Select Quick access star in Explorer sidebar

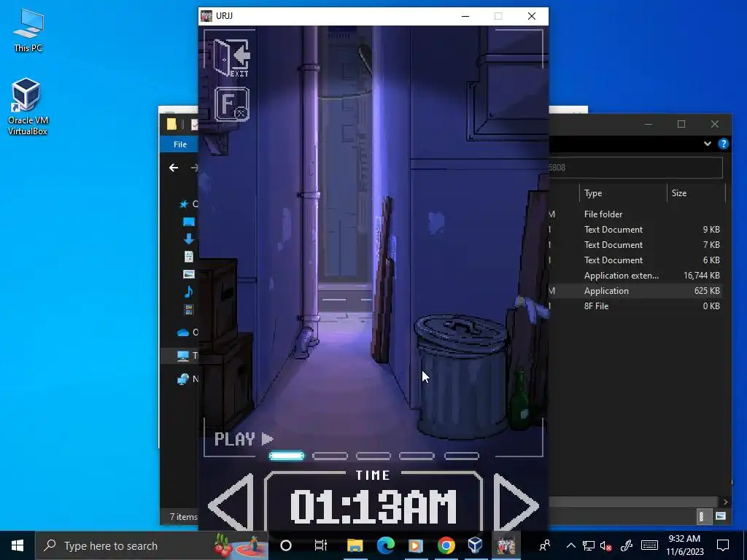pyautogui.click(x=184, y=204)
